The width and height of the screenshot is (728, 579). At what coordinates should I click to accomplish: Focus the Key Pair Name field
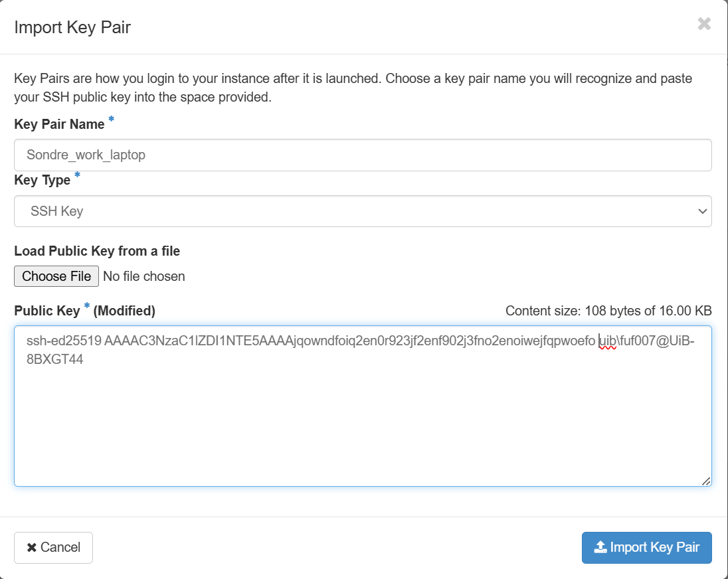pyautogui.click(x=363, y=155)
